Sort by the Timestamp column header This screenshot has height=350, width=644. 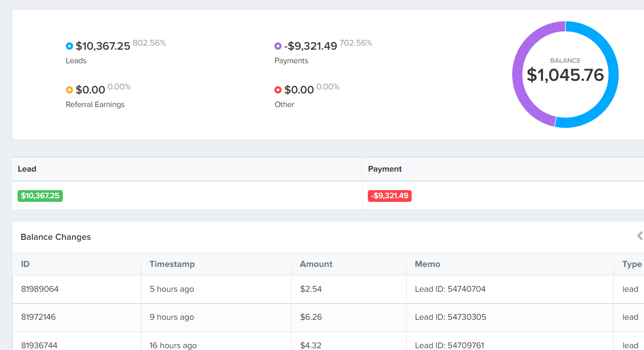(172, 264)
